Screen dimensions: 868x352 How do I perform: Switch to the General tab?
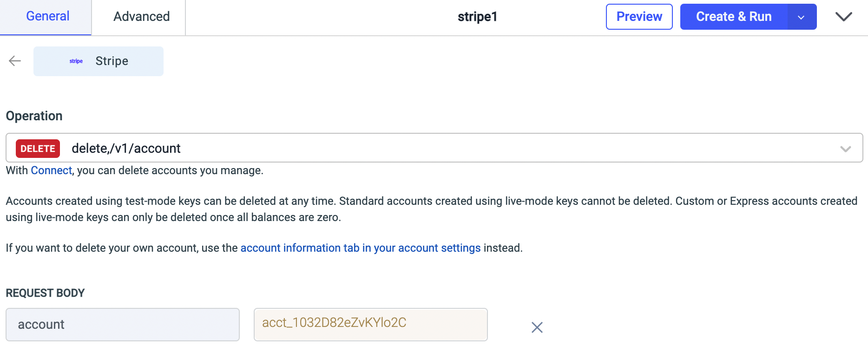(x=47, y=16)
